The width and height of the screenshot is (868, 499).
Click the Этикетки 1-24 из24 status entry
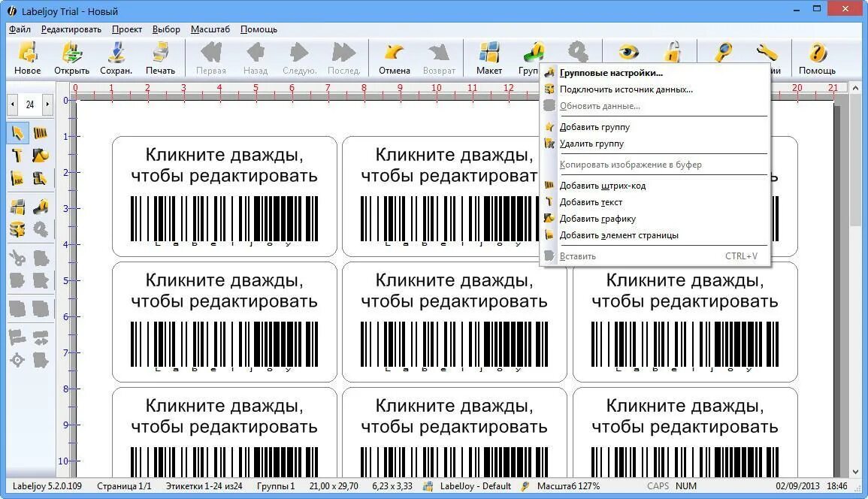(x=204, y=486)
